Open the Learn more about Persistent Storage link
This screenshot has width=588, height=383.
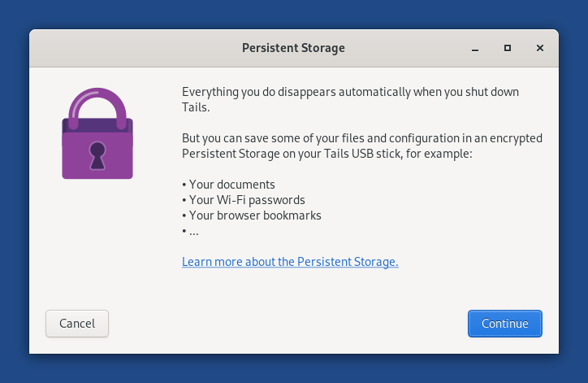click(290, 262)
